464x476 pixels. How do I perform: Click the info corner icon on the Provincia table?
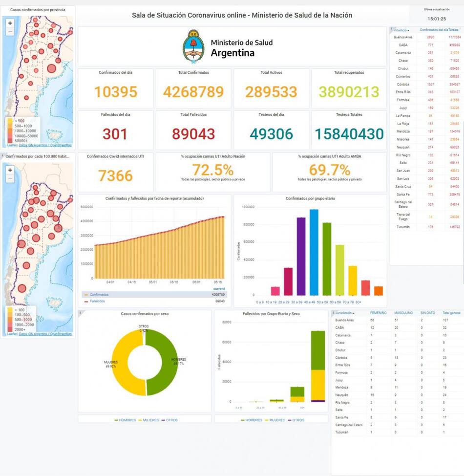392,29
